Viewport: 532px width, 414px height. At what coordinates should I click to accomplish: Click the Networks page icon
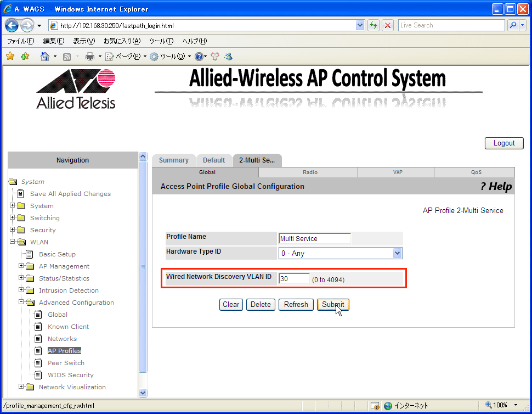click(x=38, y=339)
